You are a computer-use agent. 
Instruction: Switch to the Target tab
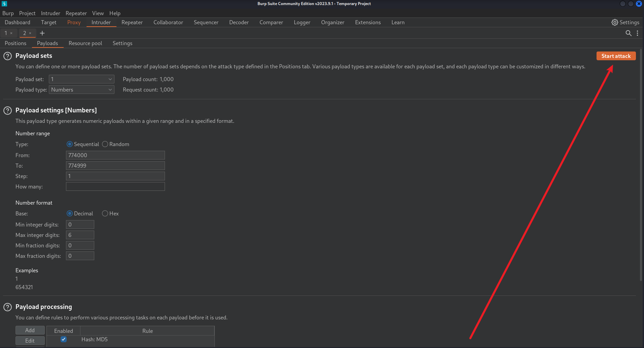49,22
